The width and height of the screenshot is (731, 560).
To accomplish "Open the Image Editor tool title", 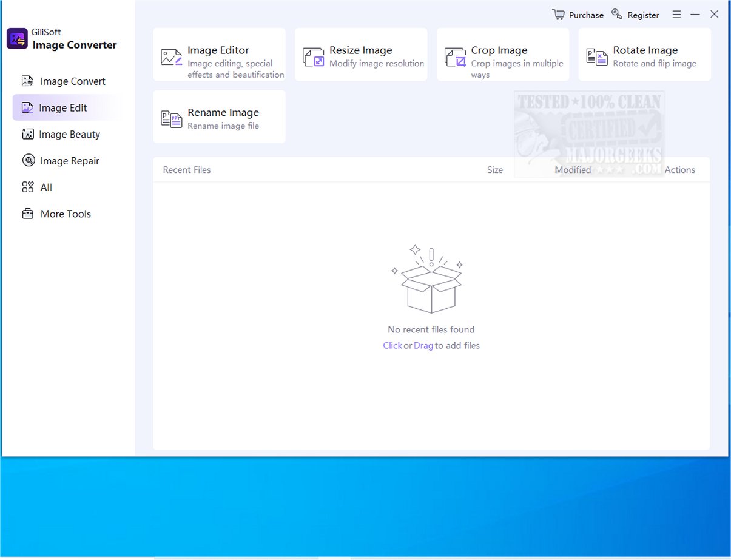I will click(x=218, y=50).
